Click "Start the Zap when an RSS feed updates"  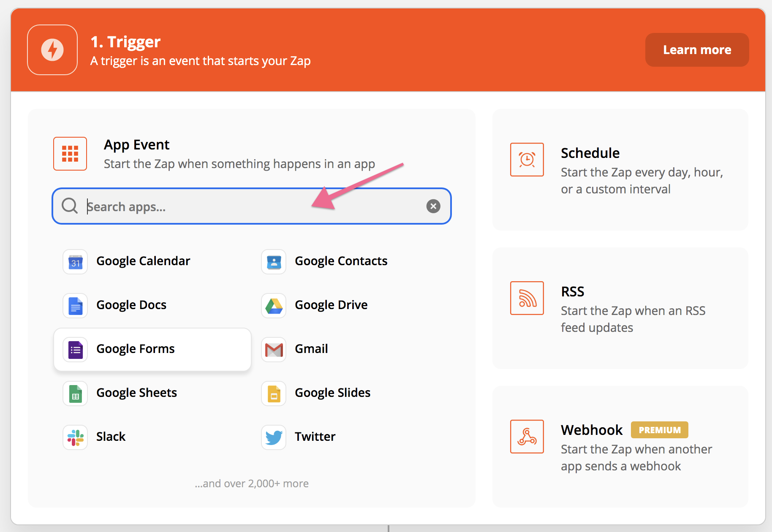pos(633,319)
